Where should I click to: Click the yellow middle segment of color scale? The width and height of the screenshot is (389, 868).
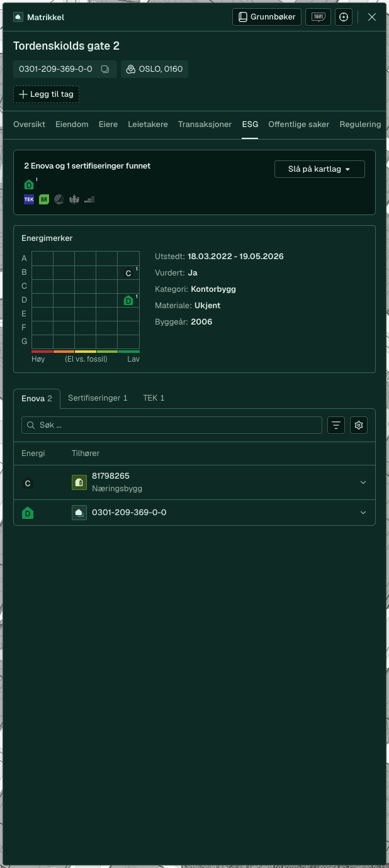pyautogui.click(x=86, y=352)
